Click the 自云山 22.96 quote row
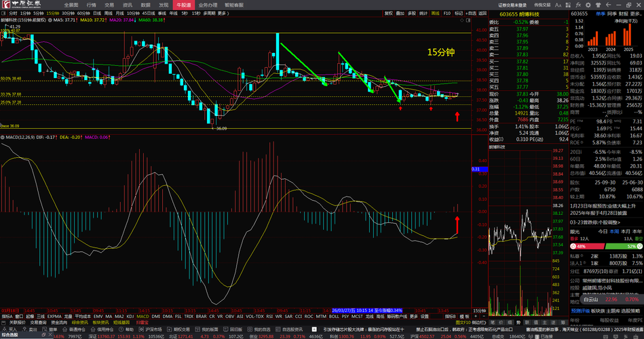 coord(611,300)
